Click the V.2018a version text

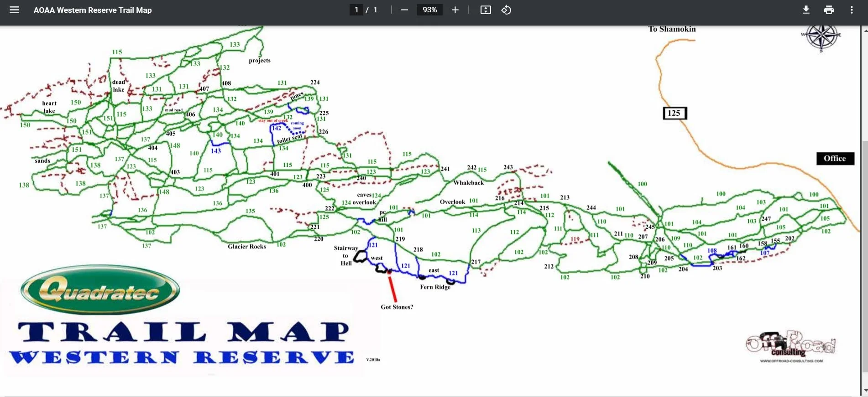point(373,360)
